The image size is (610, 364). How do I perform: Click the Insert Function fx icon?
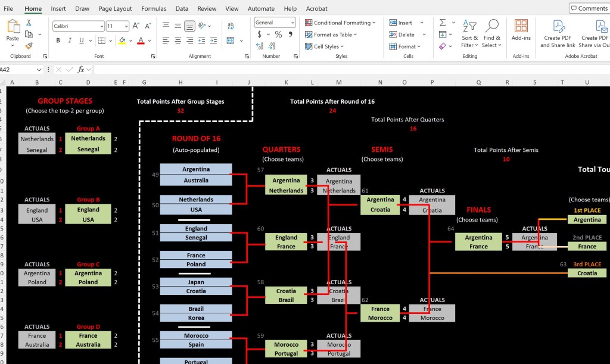click(x=81, y=70)
